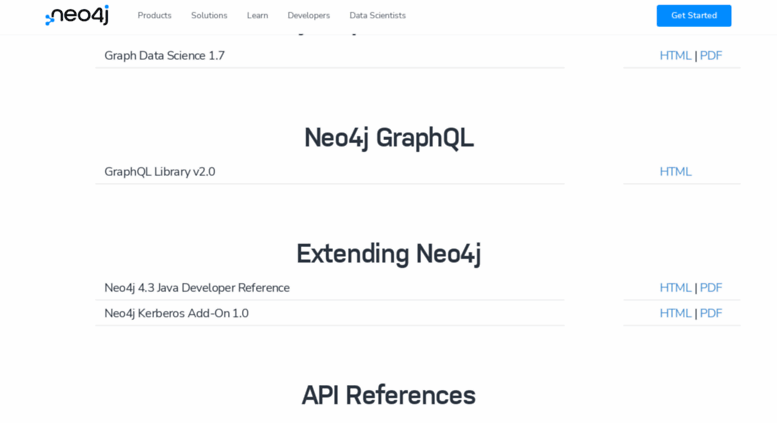This screenshot has width=777, height=423.
Task: Open PDF for Graph Data Science 1.7
Action: (x=711, y=55)
